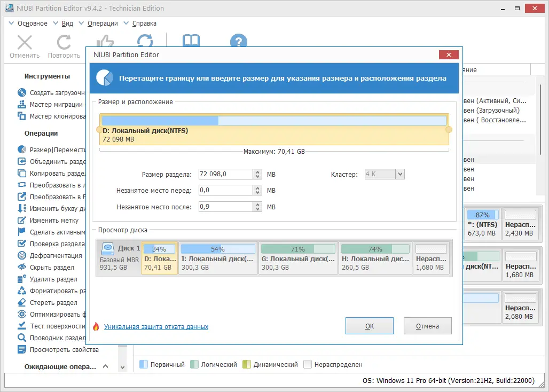Select Сделать активным operation

[51, 232]
